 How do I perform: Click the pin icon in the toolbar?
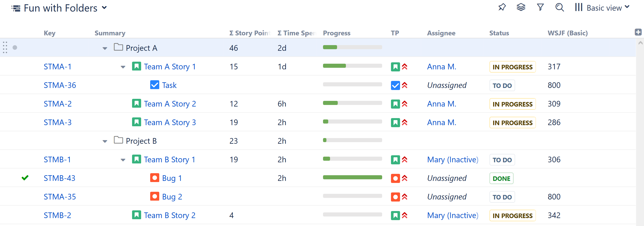pos(502,7)
